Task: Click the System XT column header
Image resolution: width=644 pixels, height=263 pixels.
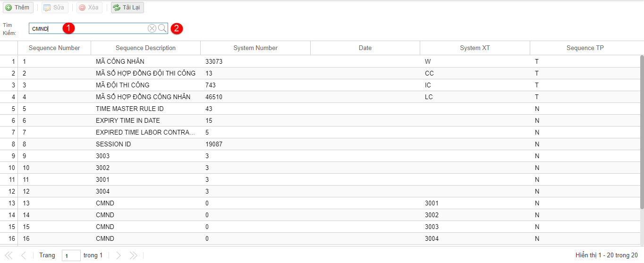Action: pos(475,48)
